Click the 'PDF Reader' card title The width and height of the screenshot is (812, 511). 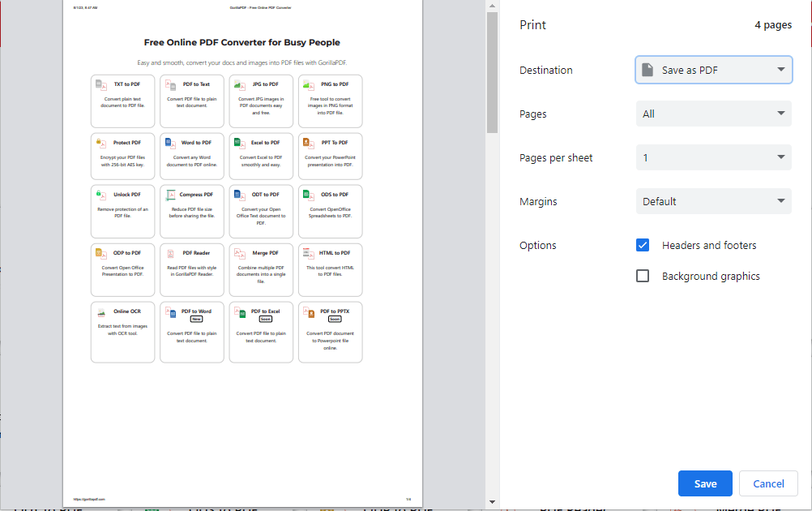pos(196,253)
